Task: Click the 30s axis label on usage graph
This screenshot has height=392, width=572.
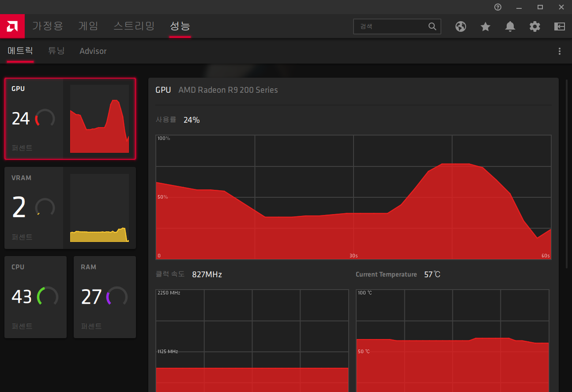Action: [x=354, y=256]
